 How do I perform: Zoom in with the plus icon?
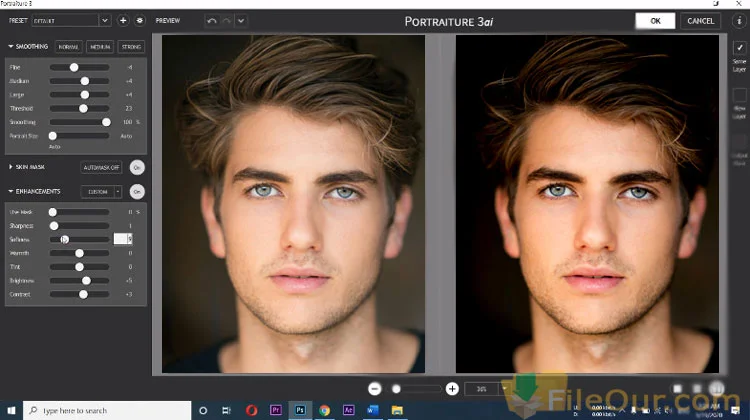click(452, 389)
